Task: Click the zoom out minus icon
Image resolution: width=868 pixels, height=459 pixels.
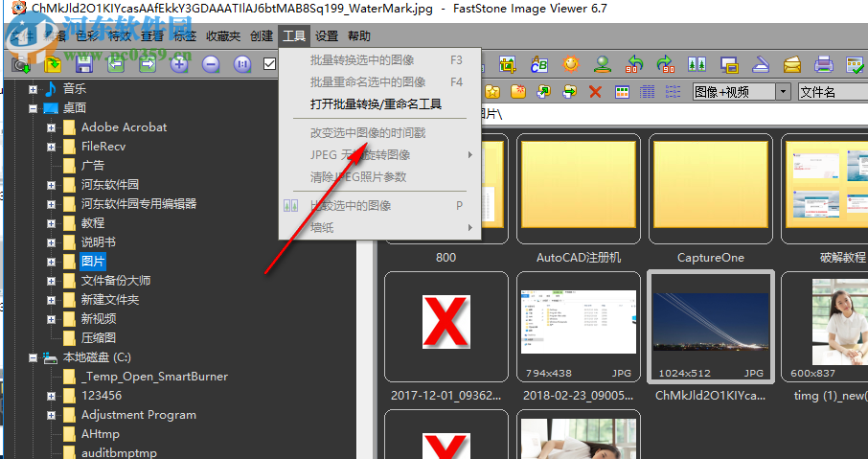Action: [211, 64]
